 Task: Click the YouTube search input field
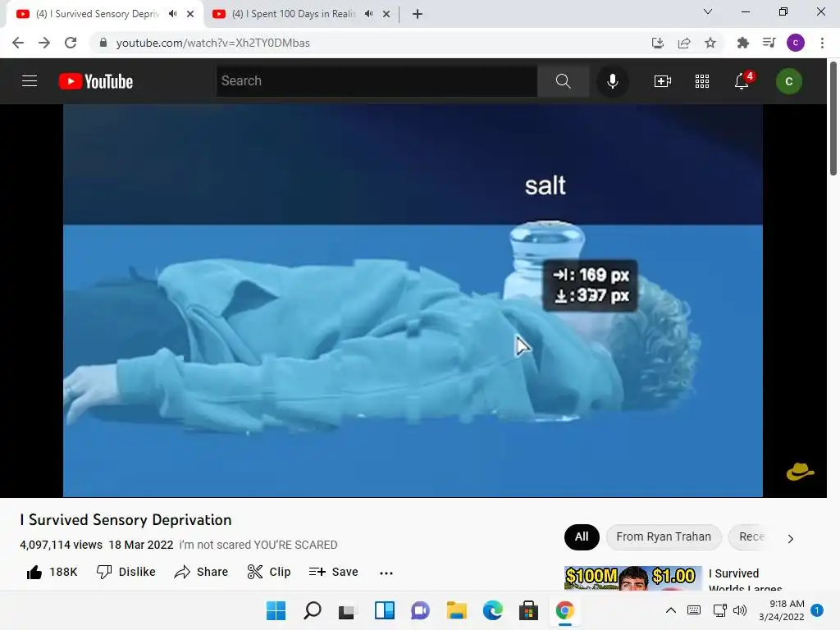tap(377, 81)
